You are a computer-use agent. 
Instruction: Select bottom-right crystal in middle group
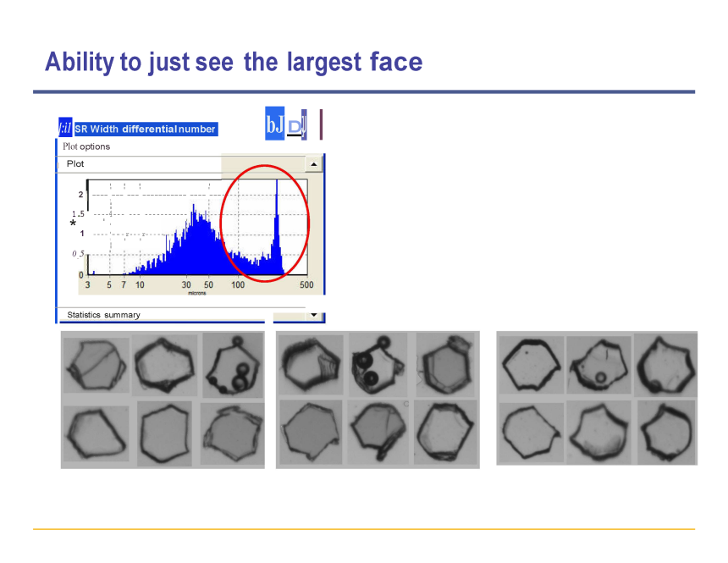coord(445,430)
